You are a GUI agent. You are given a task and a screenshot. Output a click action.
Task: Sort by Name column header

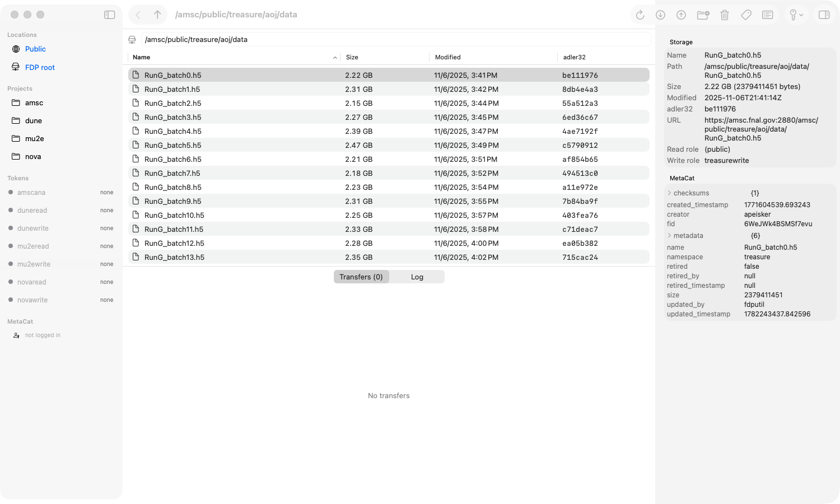pyautogui.click(x=234, y=58)
